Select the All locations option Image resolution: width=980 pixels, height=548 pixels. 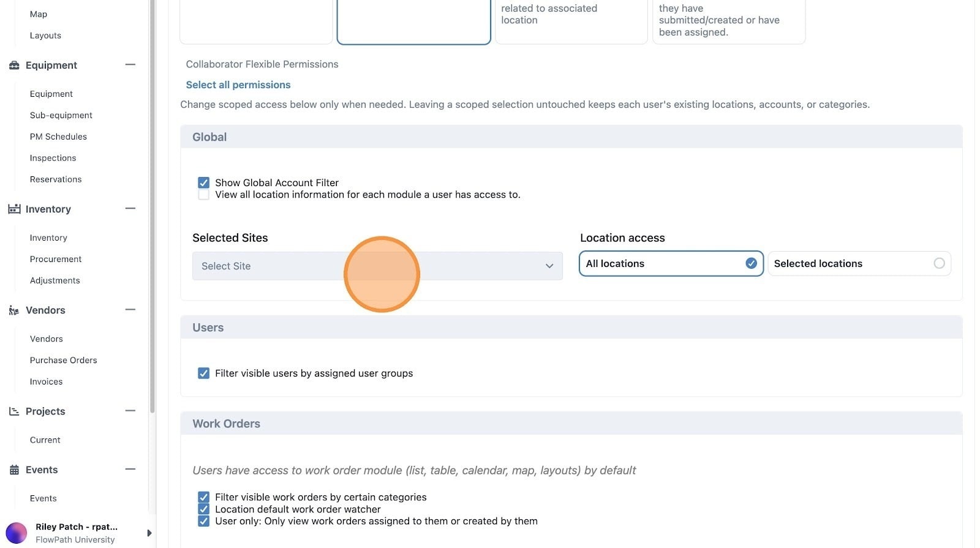(671, 264)
